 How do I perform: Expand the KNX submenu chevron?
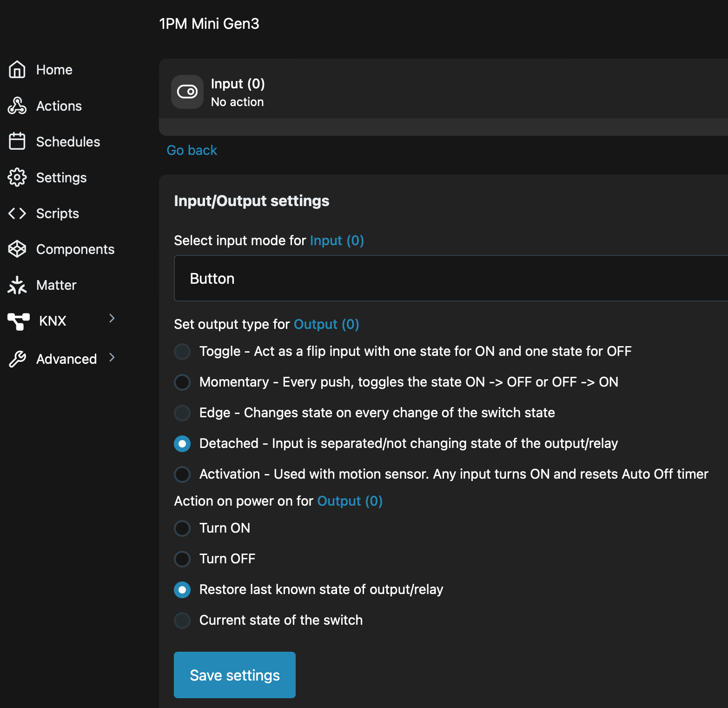tap(112, 319)
